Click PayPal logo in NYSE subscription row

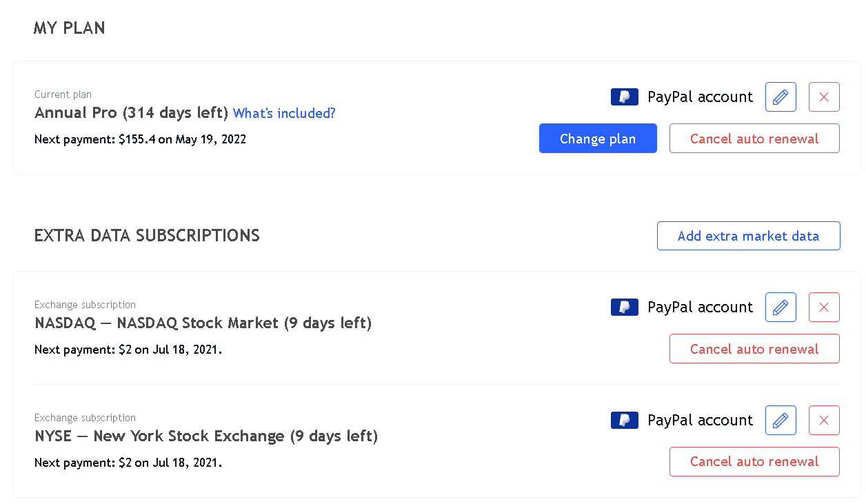click(x=624, y=420)
